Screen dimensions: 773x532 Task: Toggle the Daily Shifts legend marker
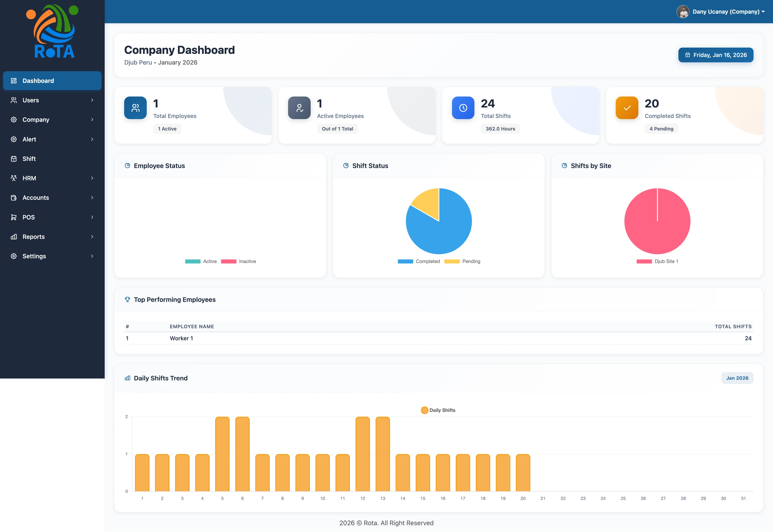(x=424, y=410)
